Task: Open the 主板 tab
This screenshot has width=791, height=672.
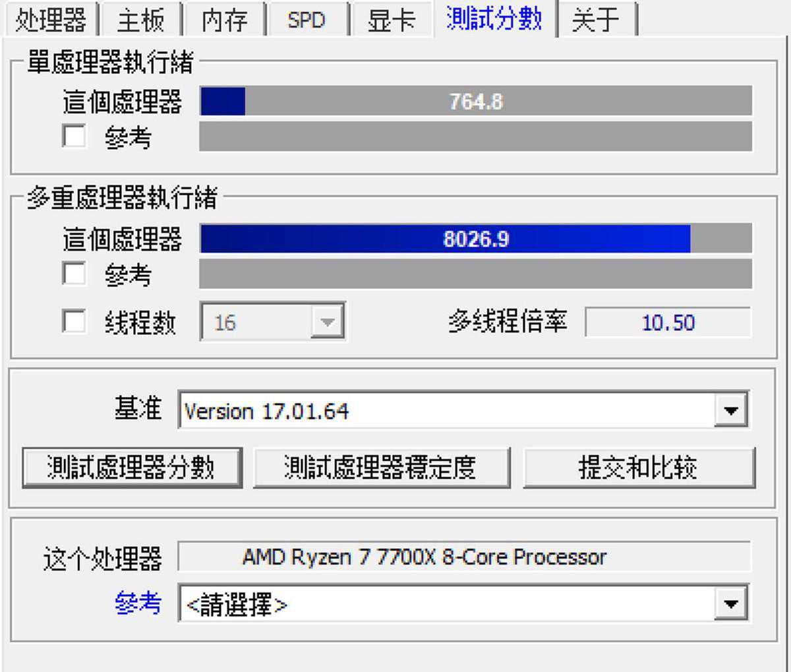Action: coord(140,19)
